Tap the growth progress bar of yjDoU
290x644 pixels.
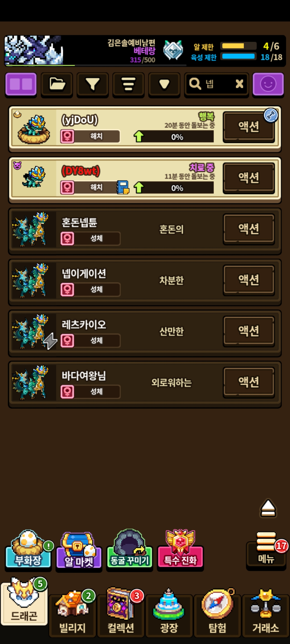click(177, 137)
